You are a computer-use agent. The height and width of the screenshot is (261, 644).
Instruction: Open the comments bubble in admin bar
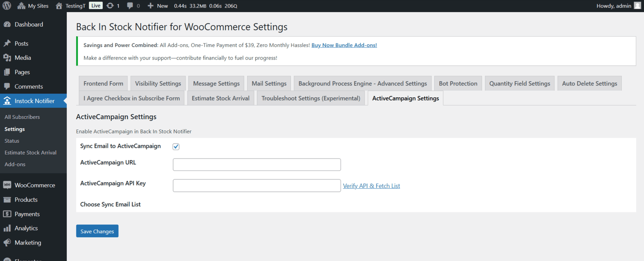click(x=130, y=6)
